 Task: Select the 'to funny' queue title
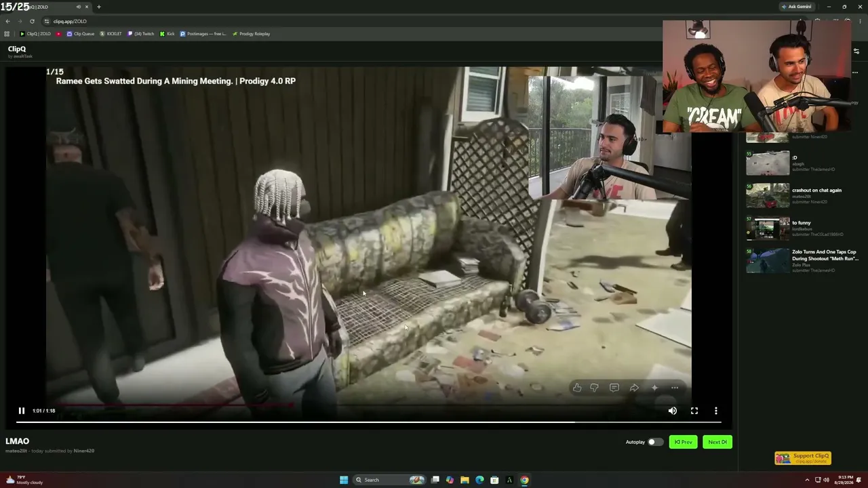coord(802,223)
